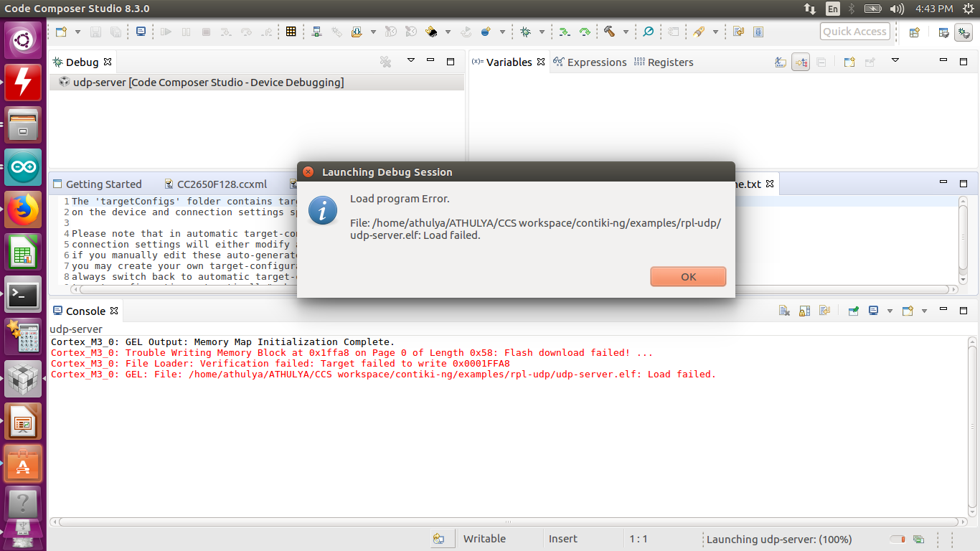Click the green step-over arrow icon
The height and width of the screenshot is (551, 980).
[x=585, y=32]
